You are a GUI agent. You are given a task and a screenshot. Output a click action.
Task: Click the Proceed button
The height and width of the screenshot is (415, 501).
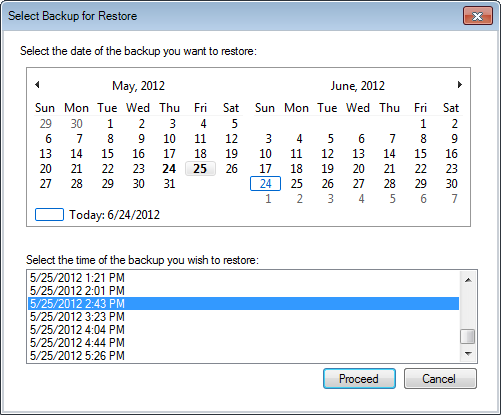coord(359,379)
